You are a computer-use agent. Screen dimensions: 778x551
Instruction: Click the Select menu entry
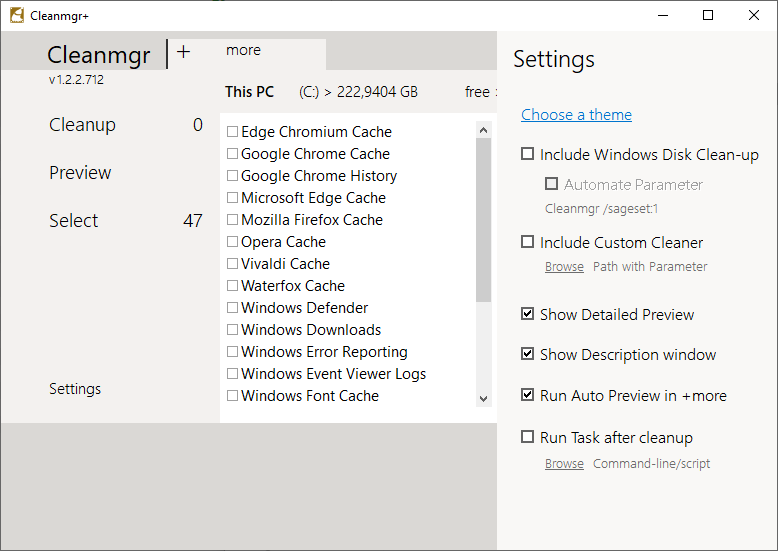(74, 221)
